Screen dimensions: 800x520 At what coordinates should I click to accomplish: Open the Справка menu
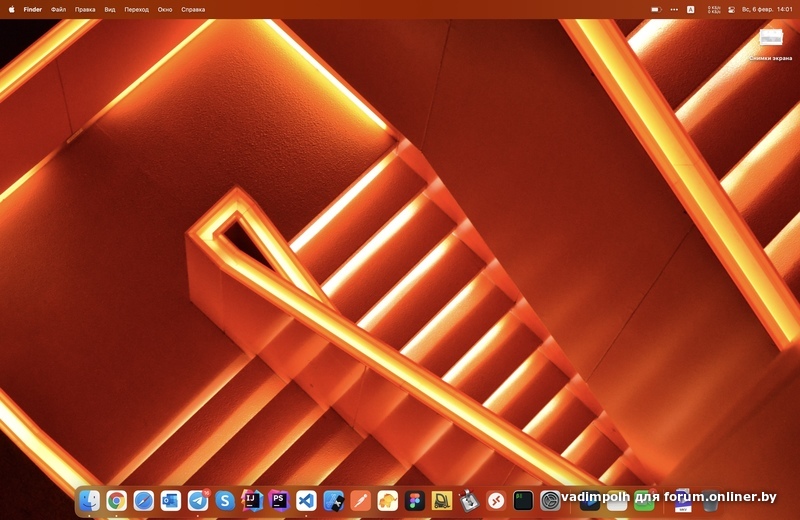click(193, 9)
